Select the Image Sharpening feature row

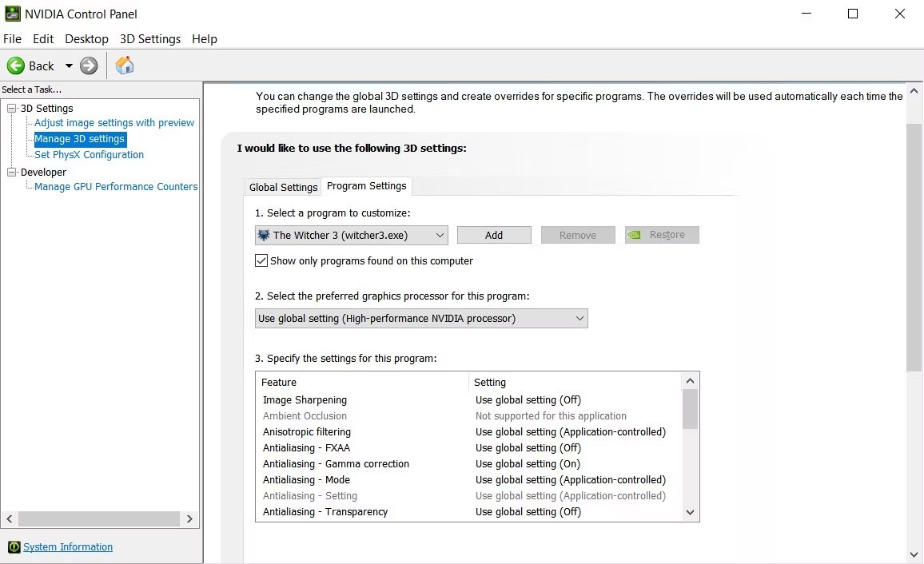click(x=468, y=399)
